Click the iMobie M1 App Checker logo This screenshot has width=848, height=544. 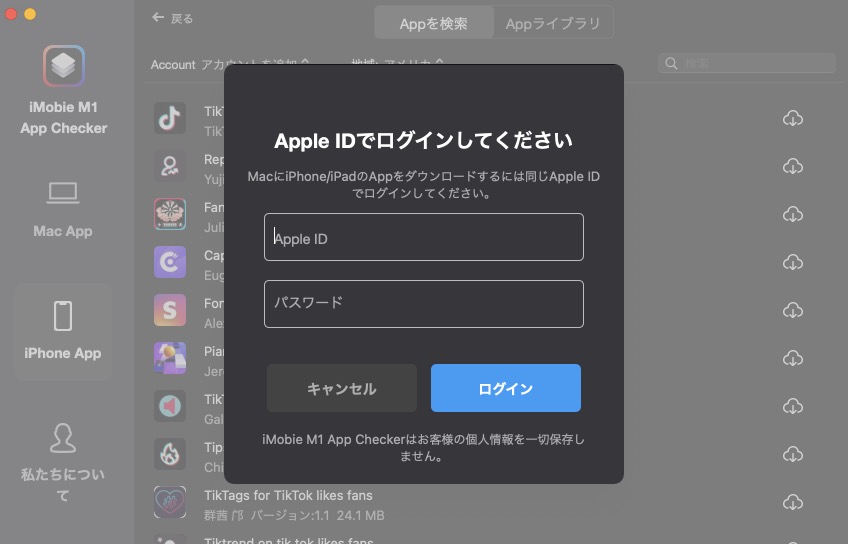(x=63, y=66)
